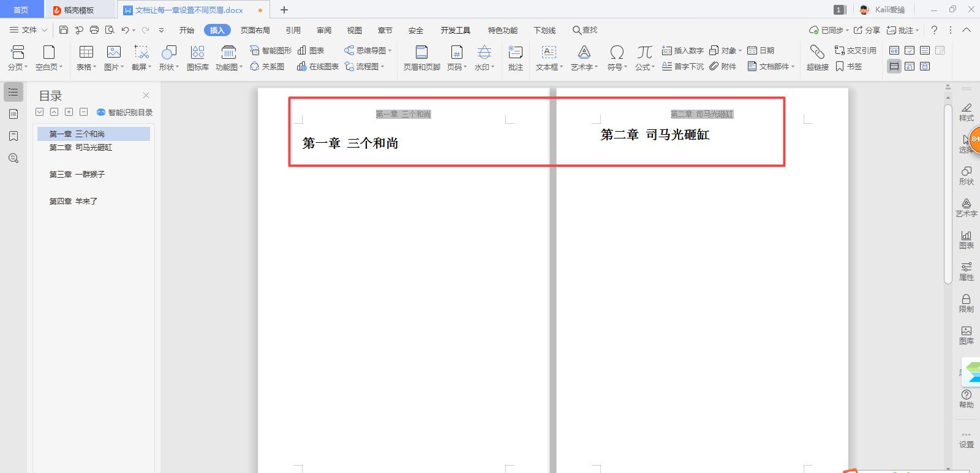The image size is (980, 473).
Task: Open print preview icon
Action: point(110,29)
